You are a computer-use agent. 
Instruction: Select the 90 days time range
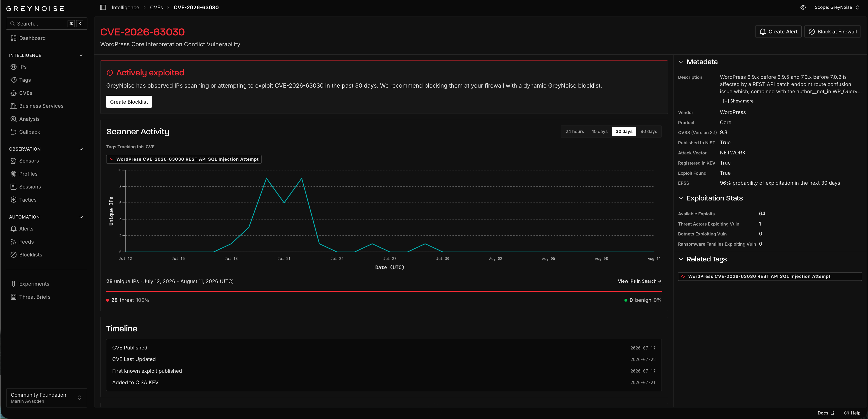[649, 131]
